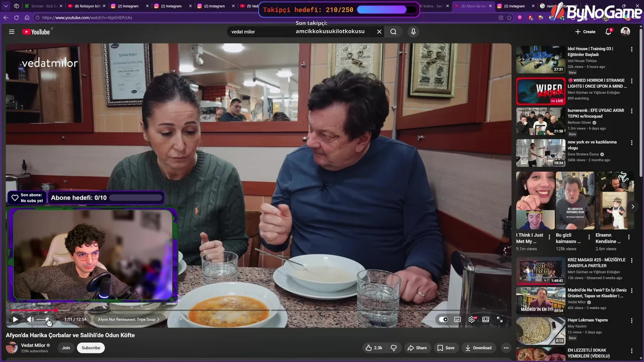644x362 pixels.
Task: Toggle the autoplay switch
Action: click(x=443, y=319)
